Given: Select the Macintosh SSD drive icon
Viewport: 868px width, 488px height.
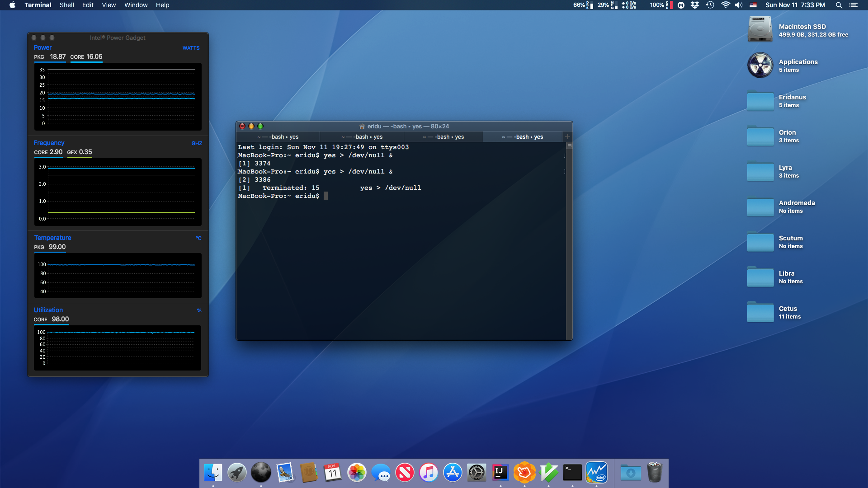Looking at the screenshot, I should 760,30.
